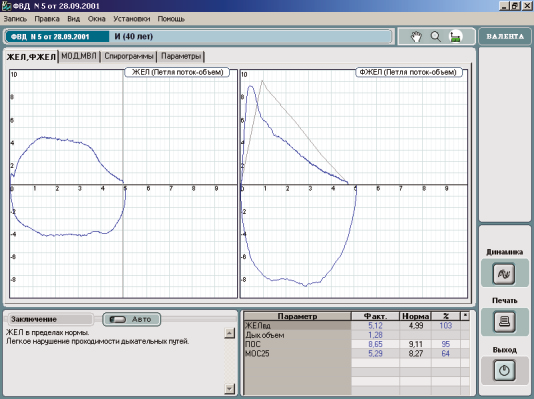This screenshot has height=399, width=534.
Task: Click the Параметр column header
Action: click(x=297, y=316)
